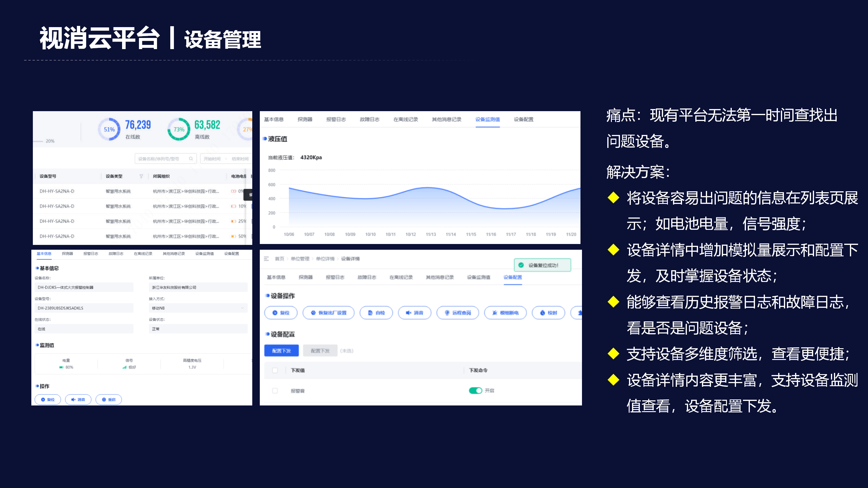868x488 pixels.
Task: Click the 51% online progress ring
Action: (109, 129)
